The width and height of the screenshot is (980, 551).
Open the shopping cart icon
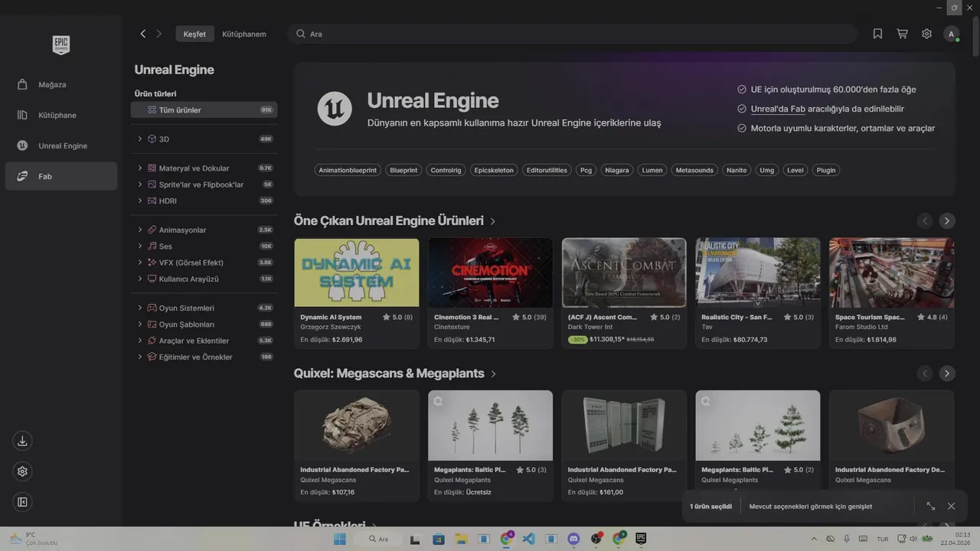pyautogui.click(x=902, y=34)
